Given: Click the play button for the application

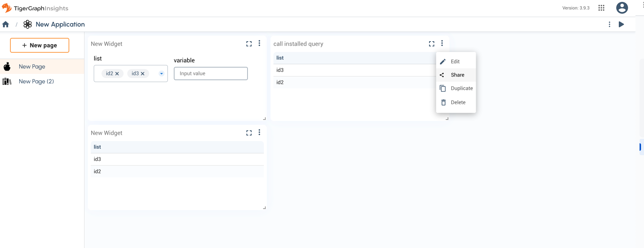Looking at the screenshot, I should 621,25.
